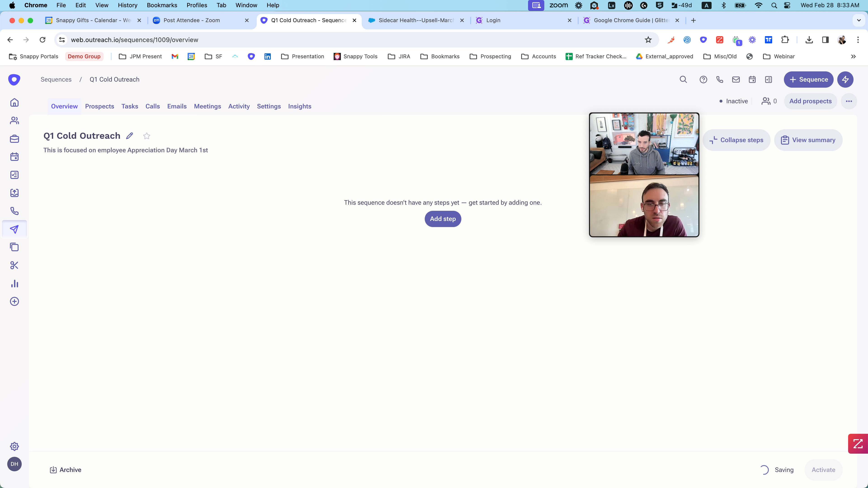The width and height of the screenshot is (868, 488).
Task: Switch to the Meetings tab
Action: point(208,106)
